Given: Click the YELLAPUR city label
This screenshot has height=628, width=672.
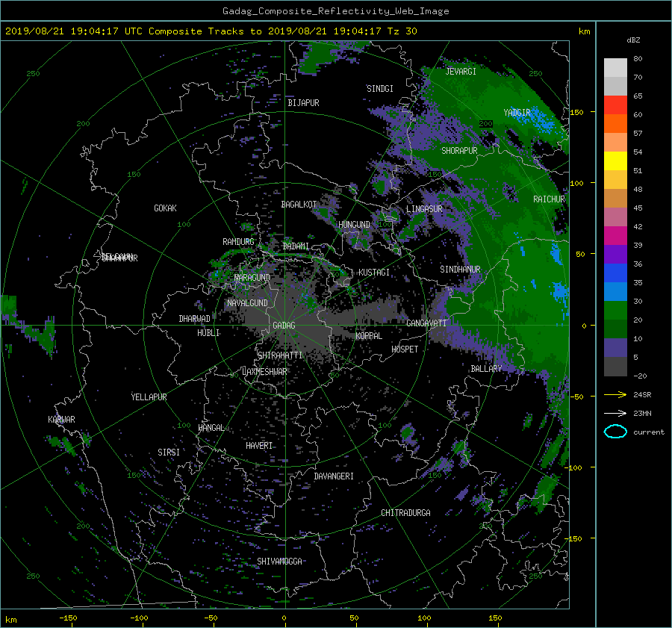Looking at the screenshot, I should point(149,397).
